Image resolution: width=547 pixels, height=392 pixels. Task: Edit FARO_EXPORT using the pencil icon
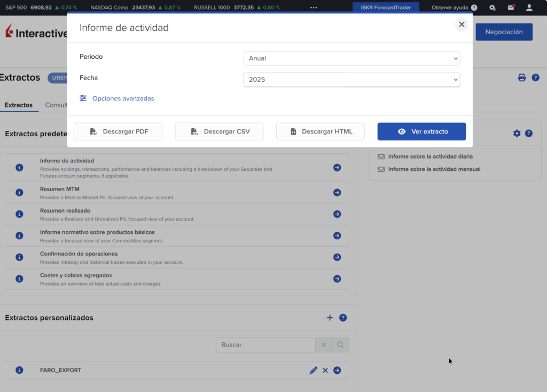[x=314, y=370]
